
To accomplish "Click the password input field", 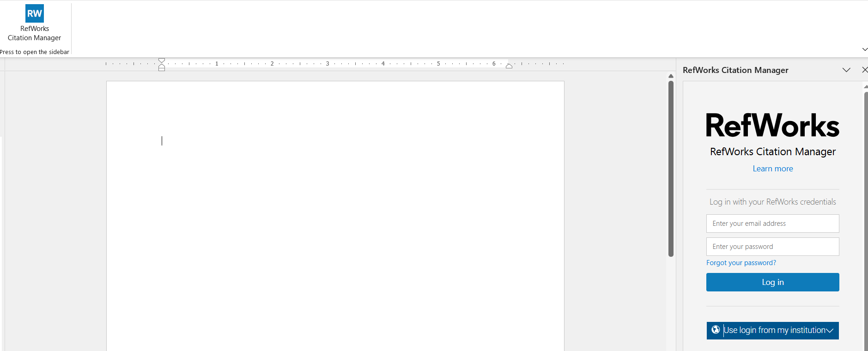I will 772,247.
